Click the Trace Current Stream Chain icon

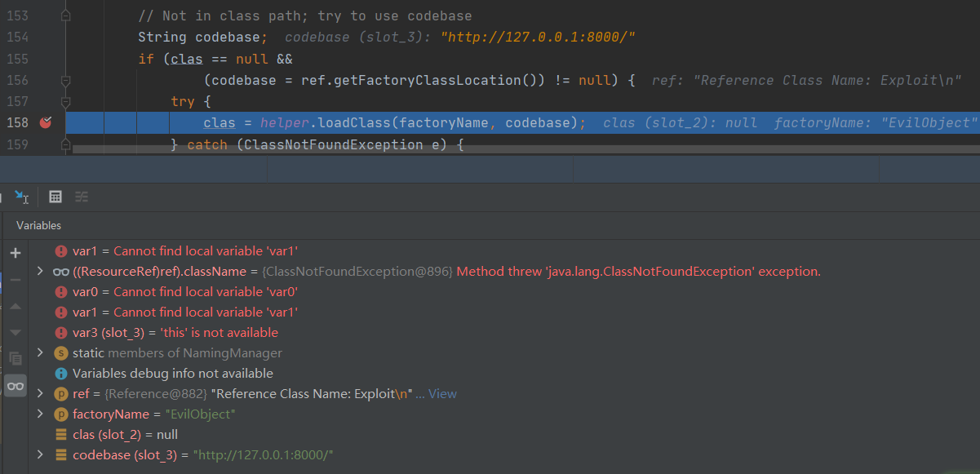pos(82,197)
